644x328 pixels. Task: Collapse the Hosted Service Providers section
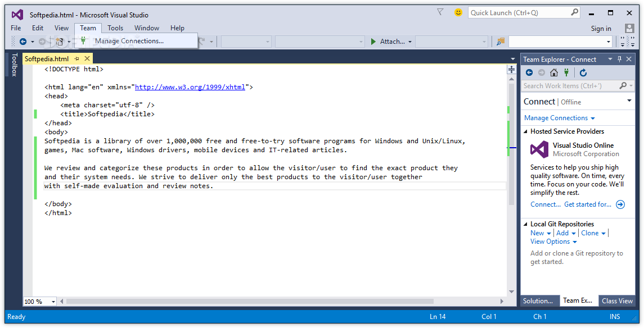[525, 131]
